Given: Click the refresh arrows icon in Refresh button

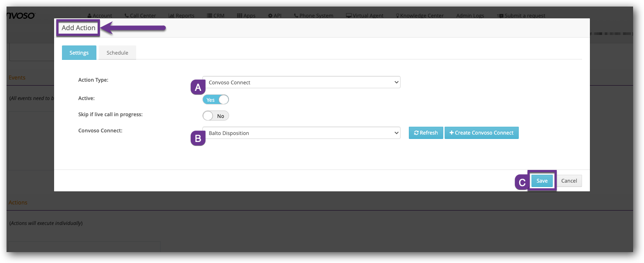Looking at the screenshot, I should tap(416, 133).
